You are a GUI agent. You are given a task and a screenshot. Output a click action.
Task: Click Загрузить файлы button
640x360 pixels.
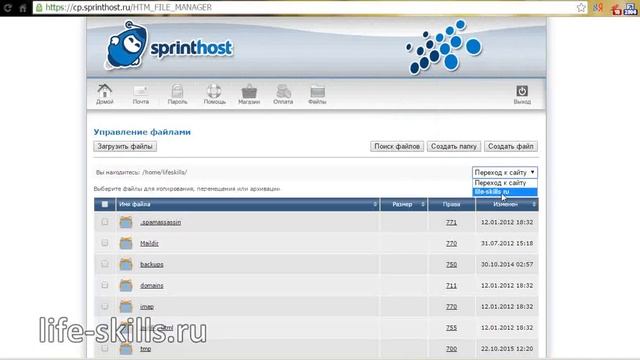[x=125, y=146]
